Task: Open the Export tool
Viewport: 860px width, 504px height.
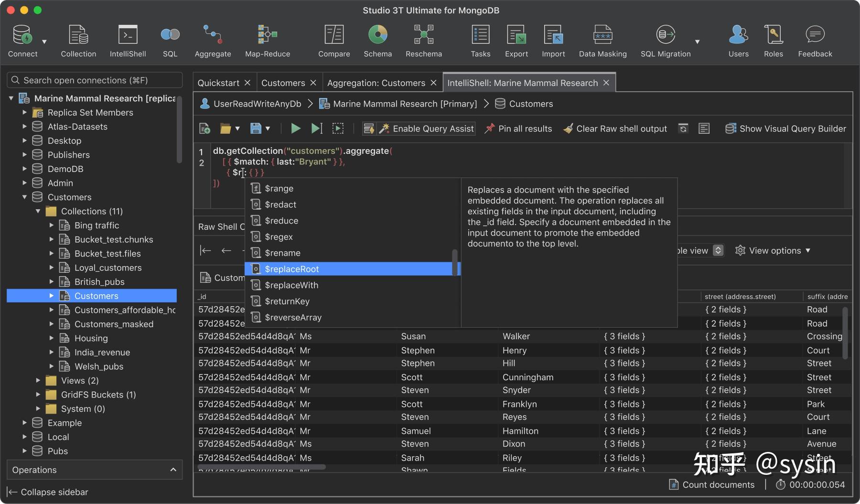Action: point(516,40)
